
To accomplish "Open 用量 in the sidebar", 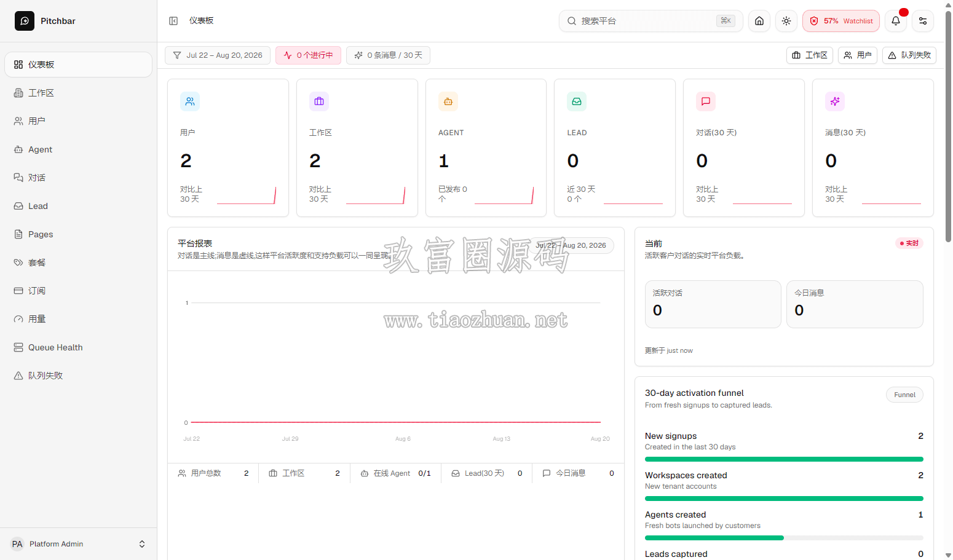I will 78,319.
